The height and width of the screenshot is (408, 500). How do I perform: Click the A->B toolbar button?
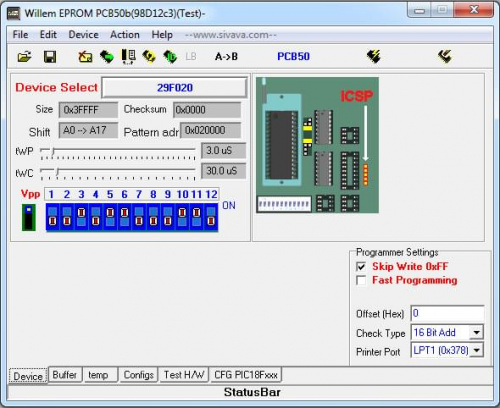(x=226, y=57)
